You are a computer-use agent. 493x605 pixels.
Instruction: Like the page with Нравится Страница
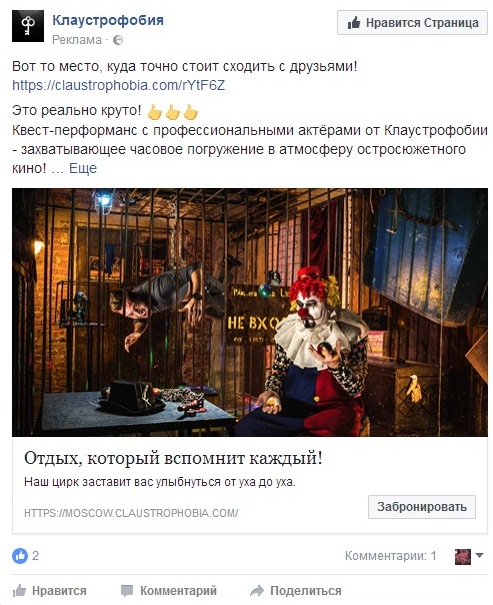point(412,23)
